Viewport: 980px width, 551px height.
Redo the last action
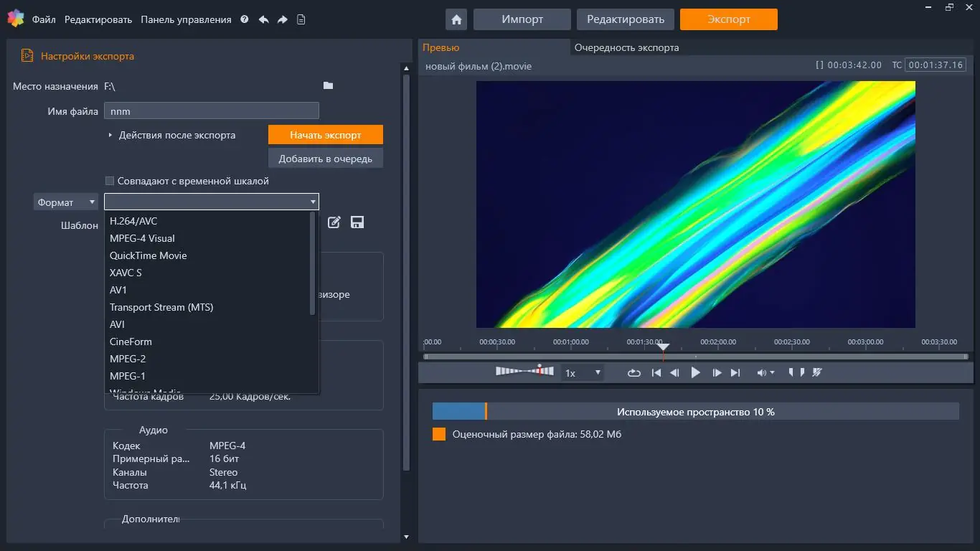click(x=281, y=19)
